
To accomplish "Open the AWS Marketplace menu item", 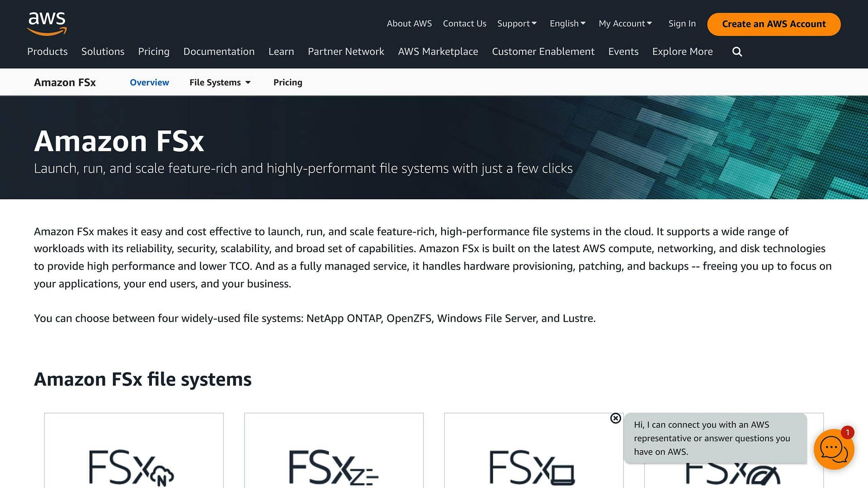I will pyautogui.click(x=438, y=52).
